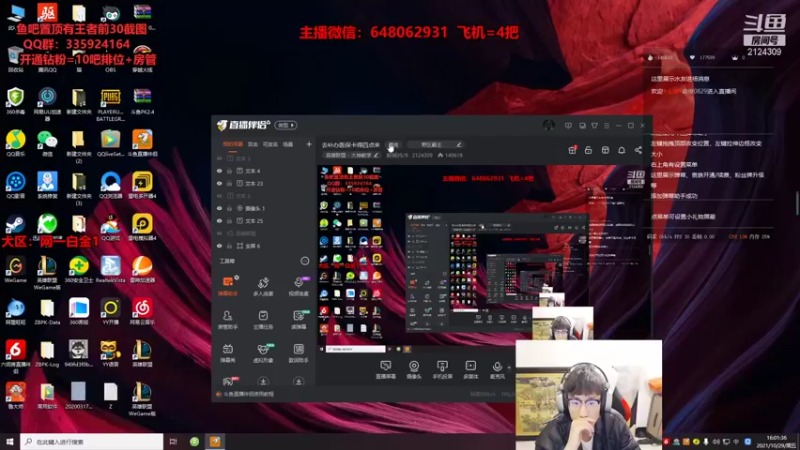
Task: Click the first download icon in toolbox bottom row
Action: pos(263,381)
